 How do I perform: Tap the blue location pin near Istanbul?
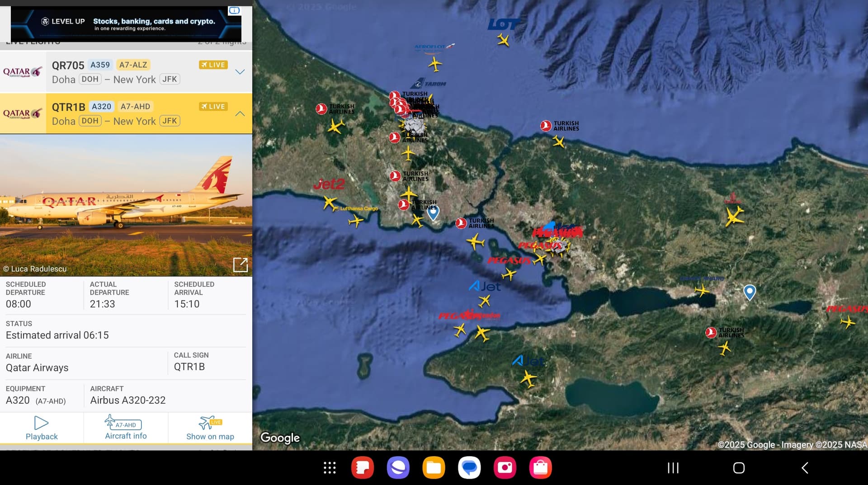point(433,212)
